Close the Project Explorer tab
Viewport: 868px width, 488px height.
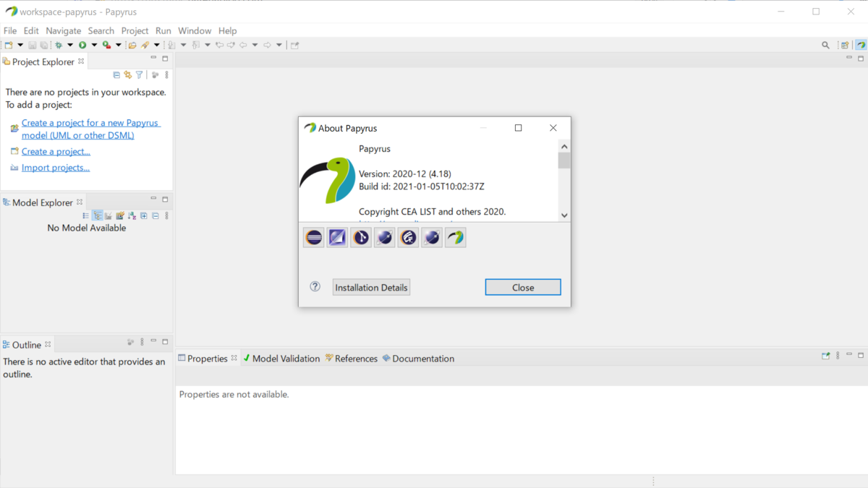81,61
